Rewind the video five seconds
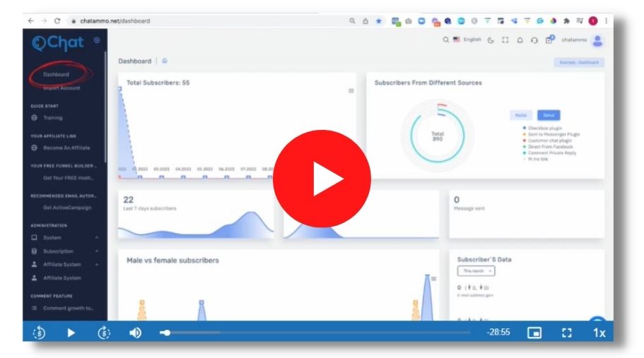This screenshot has width=644, height=358. (39, 333)
